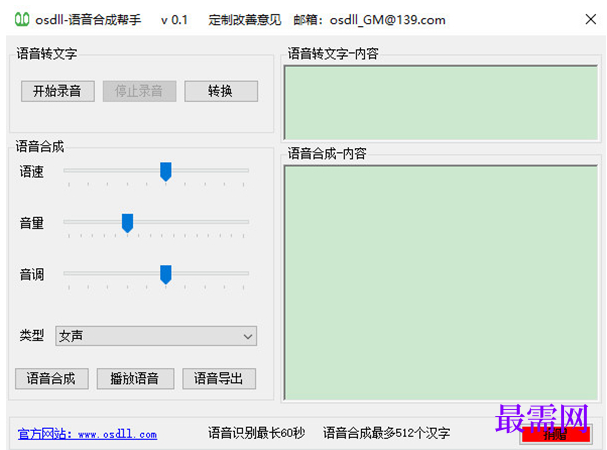Click the 语音合成最多512个汉字 status text
This screenshot has height=450, width=607.
(386, 433)
